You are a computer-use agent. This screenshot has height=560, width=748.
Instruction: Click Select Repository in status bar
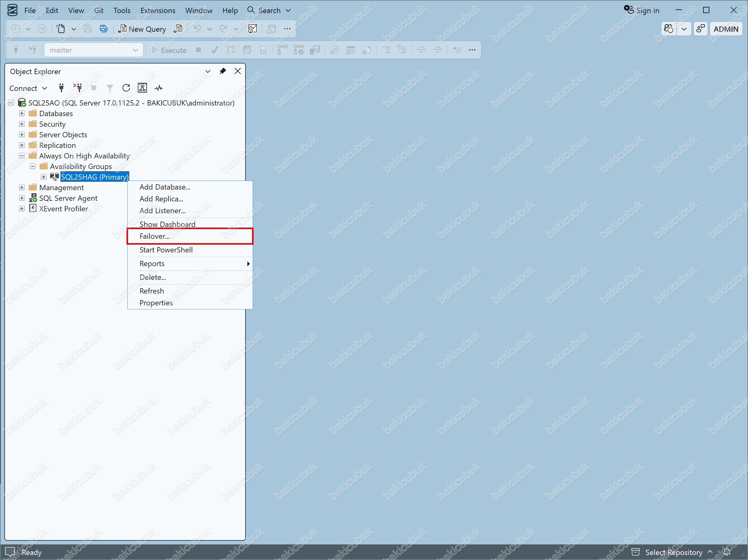pos(673,552)
